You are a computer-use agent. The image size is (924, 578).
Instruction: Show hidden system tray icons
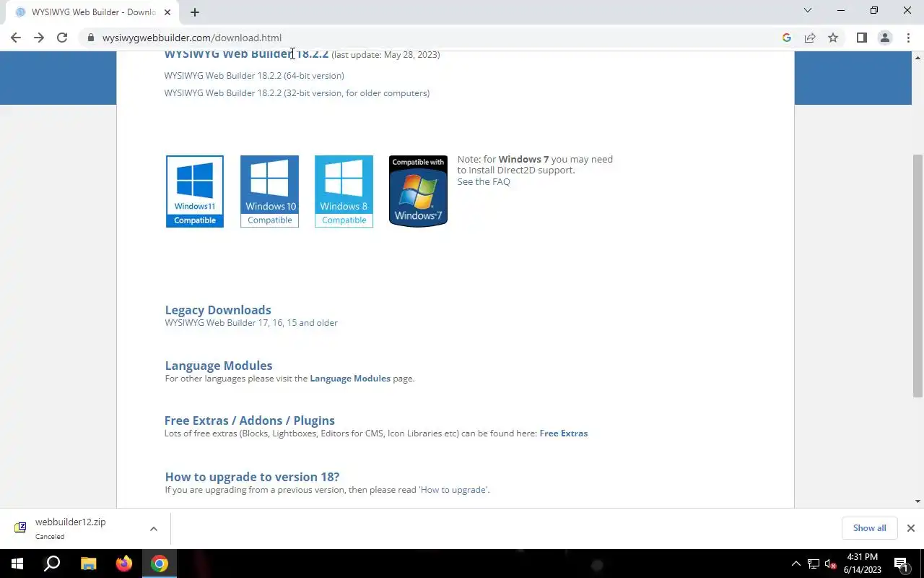coord(796,564)
